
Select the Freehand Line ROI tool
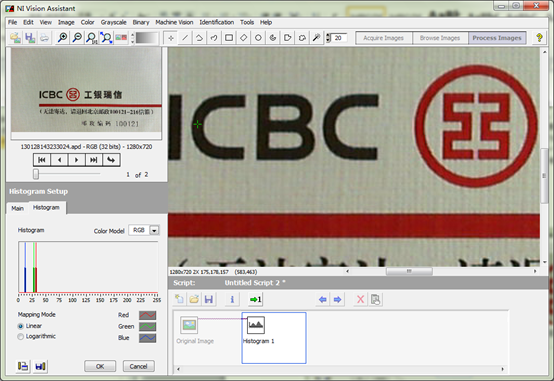(x=214, y=38)
